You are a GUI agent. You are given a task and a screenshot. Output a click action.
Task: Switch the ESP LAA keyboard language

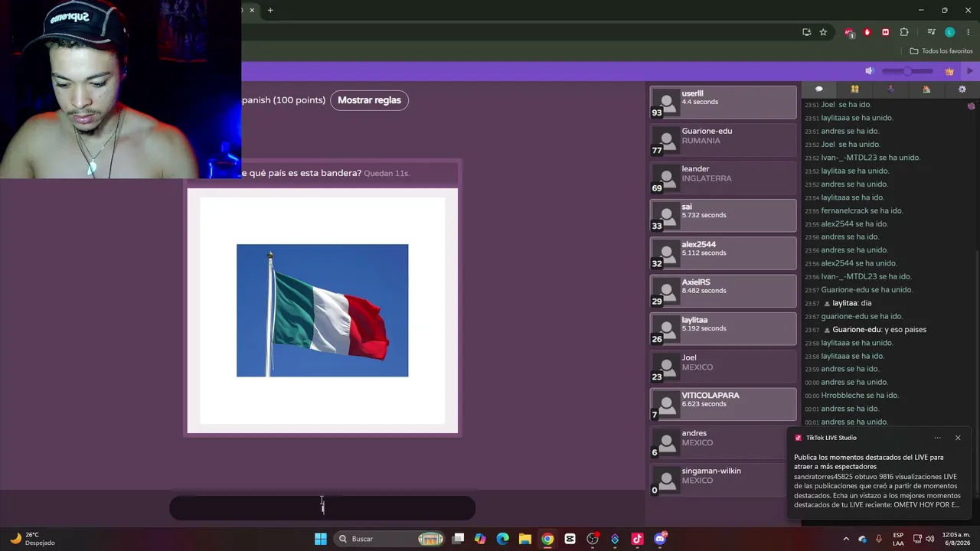click(x=898, y=539)
